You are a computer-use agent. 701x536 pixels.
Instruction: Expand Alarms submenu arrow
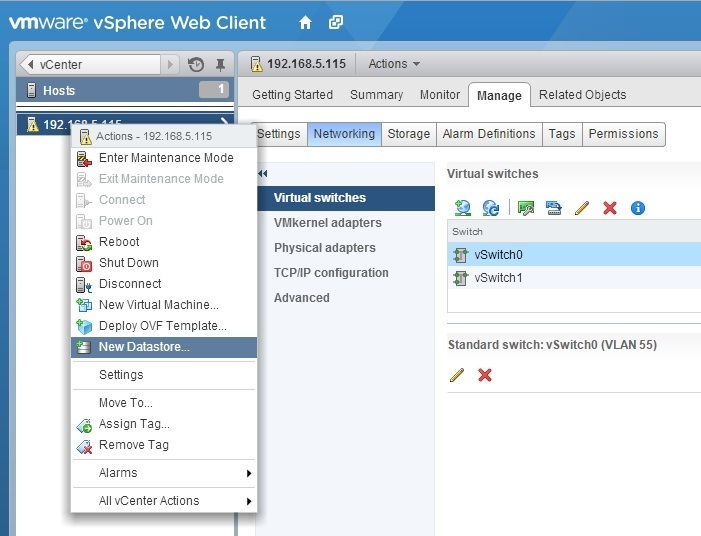pos(249,473)
